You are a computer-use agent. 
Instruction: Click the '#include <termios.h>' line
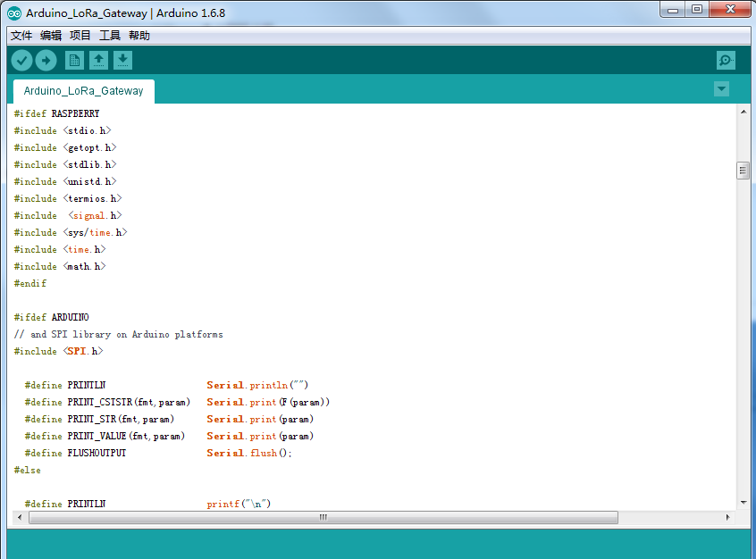point(68,198)
